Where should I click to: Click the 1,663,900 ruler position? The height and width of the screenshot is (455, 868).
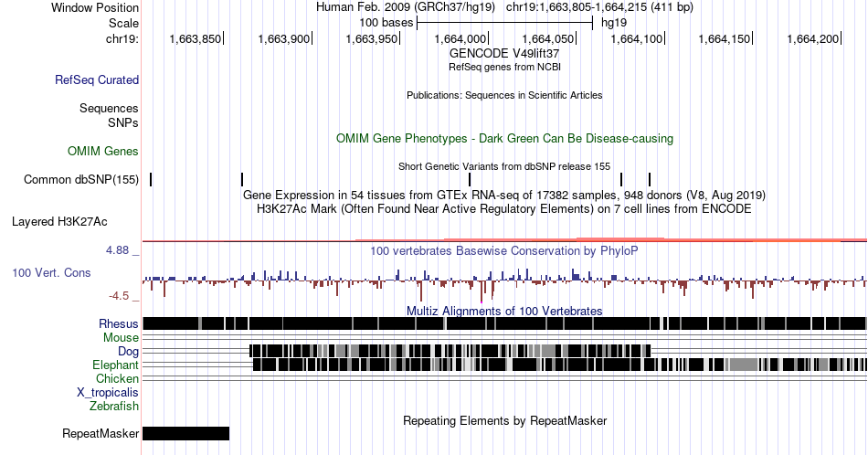tap(284, 38)
